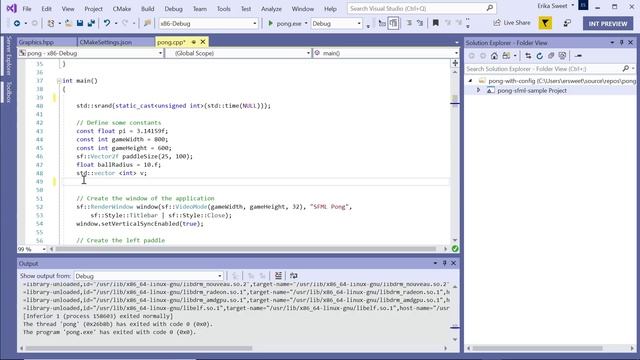Screen dimensions: 640x360
Task: Close the pong.cpp tab
Action: pos(203,42)
